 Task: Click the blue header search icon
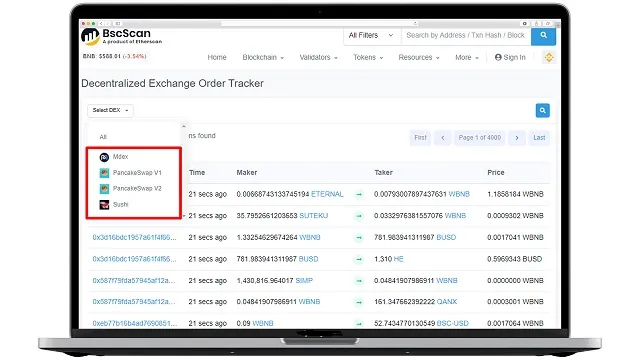tap(543, 36)
